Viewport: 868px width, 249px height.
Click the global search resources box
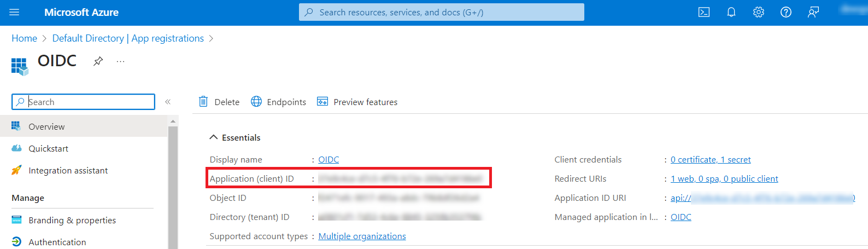coord(442,12)
